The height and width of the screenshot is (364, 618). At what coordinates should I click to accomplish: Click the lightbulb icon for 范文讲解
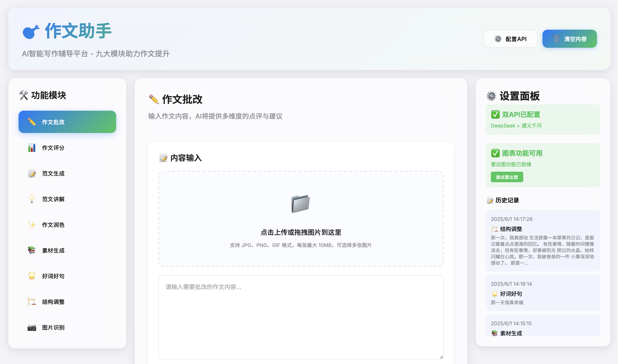tap(32, 199)
